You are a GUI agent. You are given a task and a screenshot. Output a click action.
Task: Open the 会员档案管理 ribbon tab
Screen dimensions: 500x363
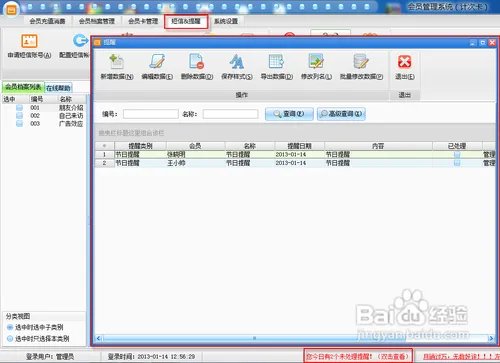(97, 21)
